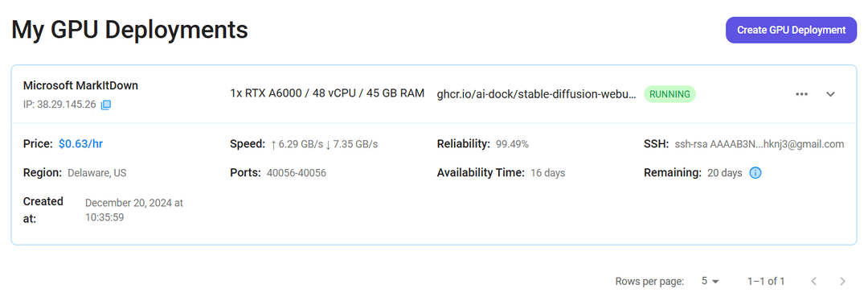Image resolution: width=868 pixels, height=293 pixels.
Task: Go to the next page arrow
Action: 842,281
